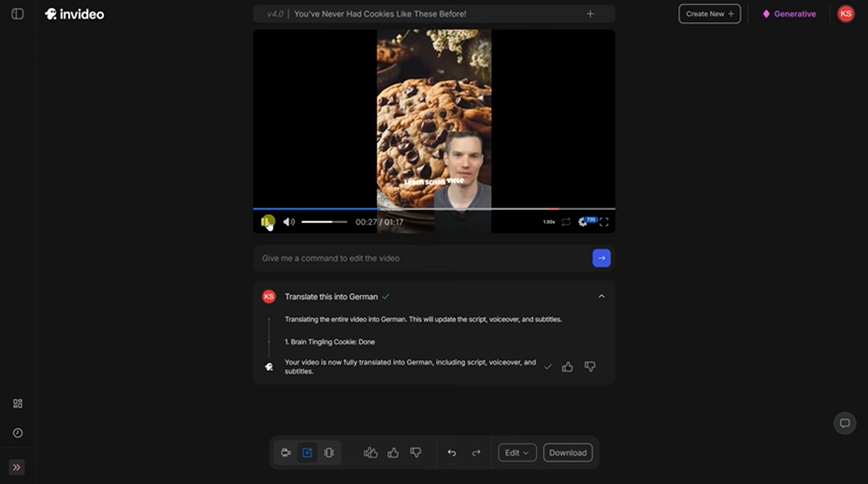
Task: Open the Generative menu
Action: click(788, 14)
